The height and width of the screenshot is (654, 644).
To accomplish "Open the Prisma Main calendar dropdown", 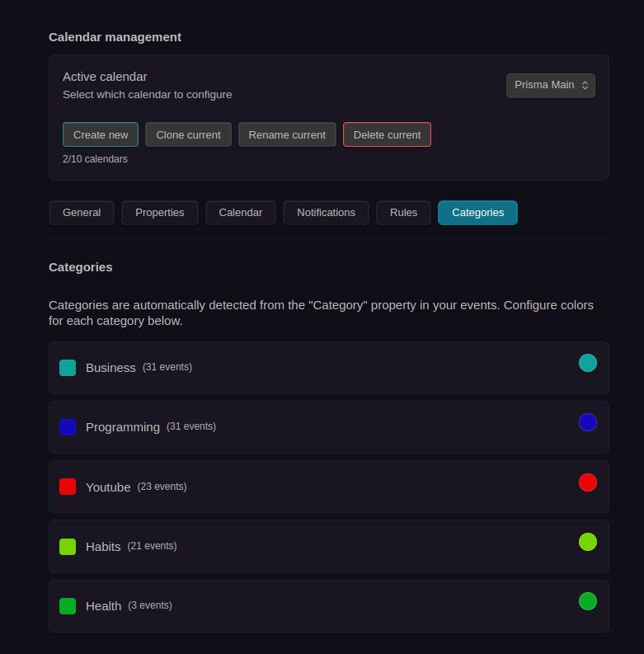I will click(x=551, y=86).
